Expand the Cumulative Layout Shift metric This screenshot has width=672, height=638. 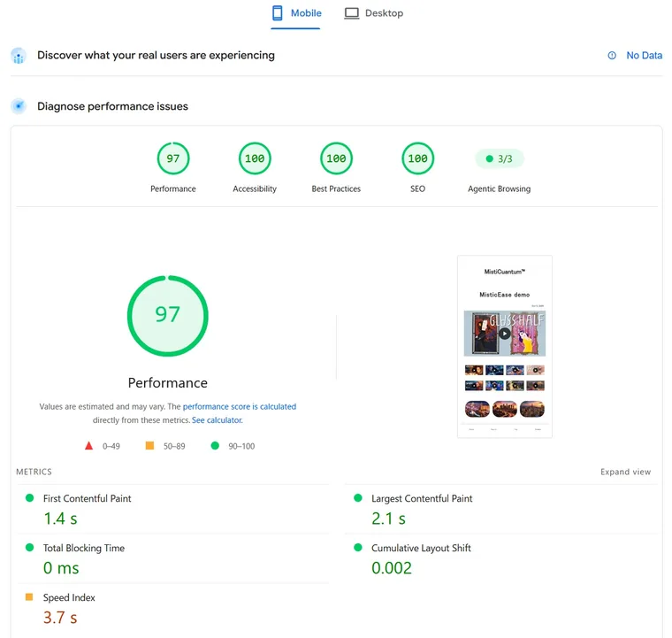(501, 558)
